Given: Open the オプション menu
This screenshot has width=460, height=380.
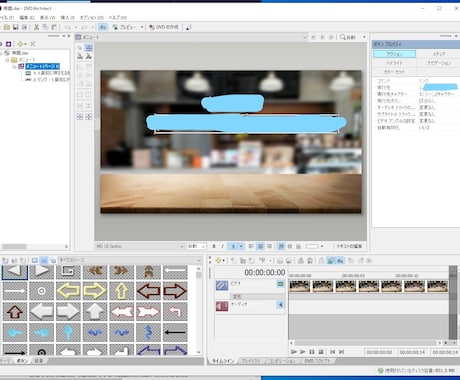Looking at the screenshot, I should click(x=92, y=17).
